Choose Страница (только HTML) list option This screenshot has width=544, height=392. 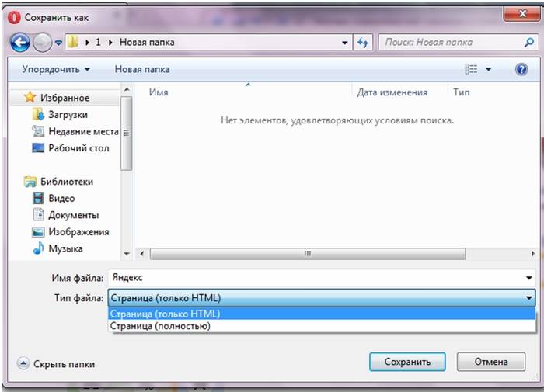pos(165,314)
